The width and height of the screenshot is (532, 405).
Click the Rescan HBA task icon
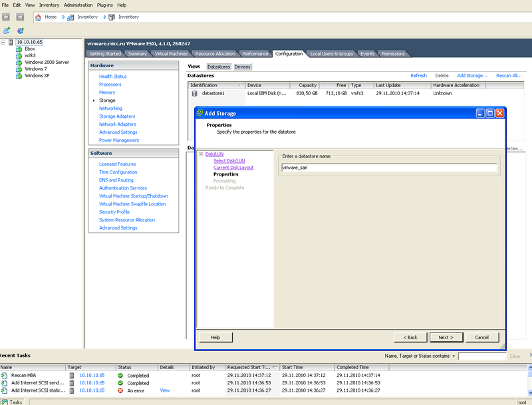coord(4,375)
